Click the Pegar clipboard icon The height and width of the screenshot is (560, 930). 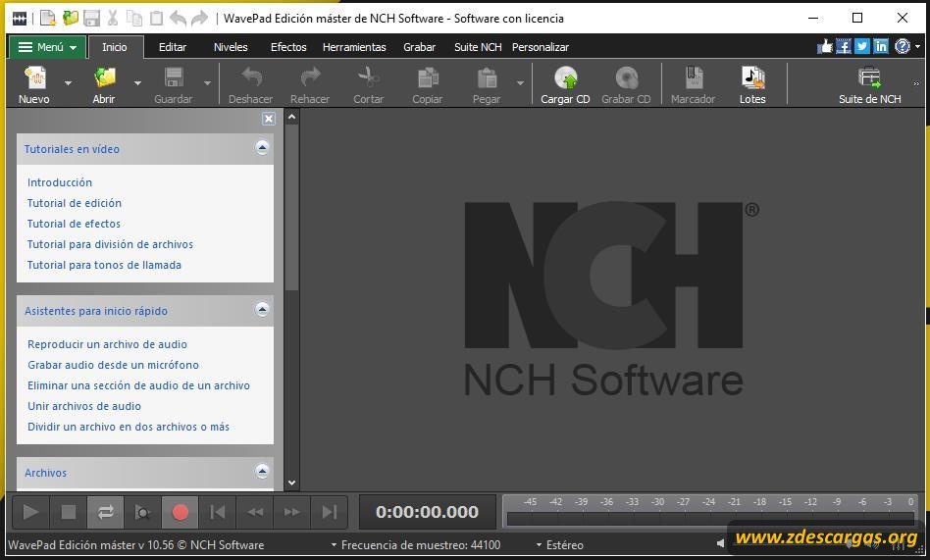487,78
